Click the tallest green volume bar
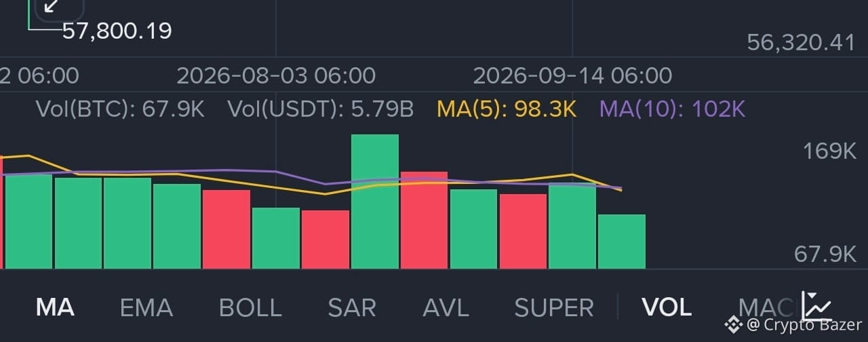 (375, 202)
